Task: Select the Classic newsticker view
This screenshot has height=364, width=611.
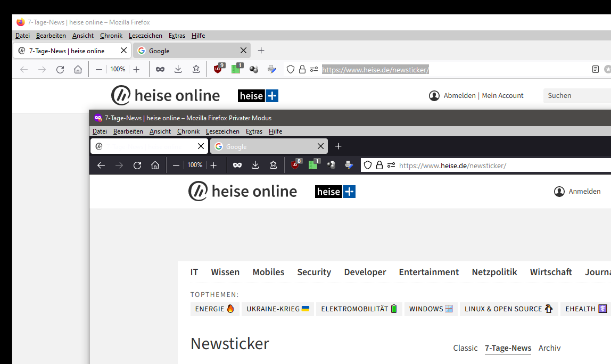Action: pos(465,348)
